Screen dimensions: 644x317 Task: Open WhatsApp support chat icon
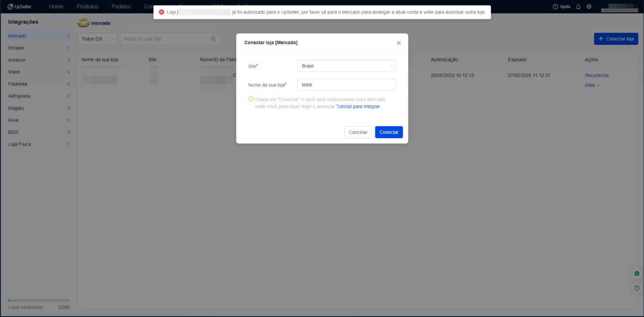637,274
